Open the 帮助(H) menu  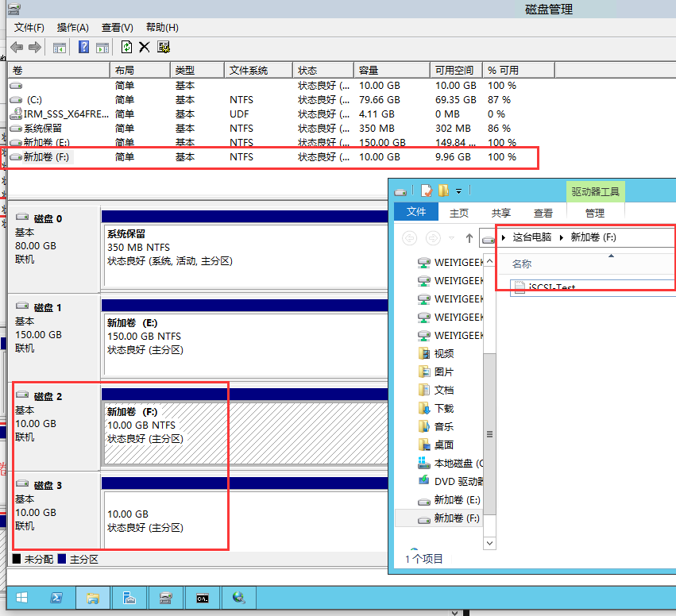162,28
